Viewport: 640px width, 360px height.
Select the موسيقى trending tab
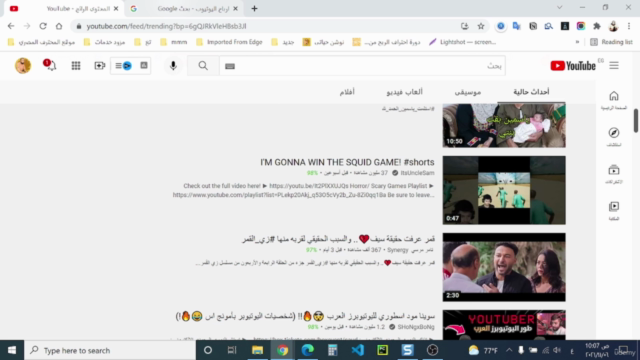coord(468,92)
